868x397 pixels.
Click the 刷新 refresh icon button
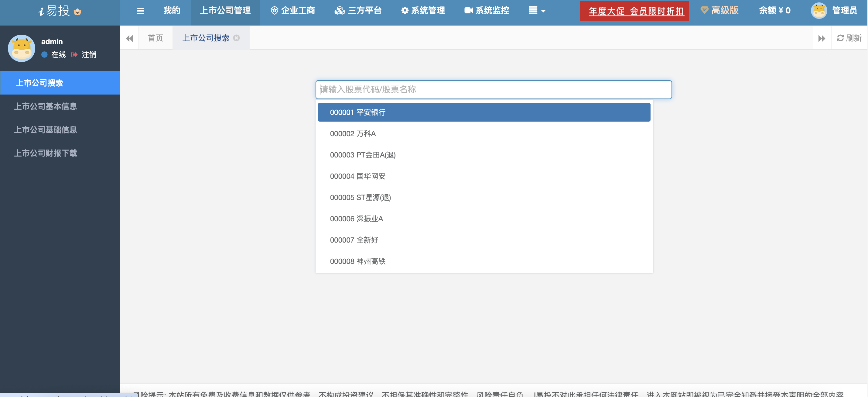pos(849,38)
